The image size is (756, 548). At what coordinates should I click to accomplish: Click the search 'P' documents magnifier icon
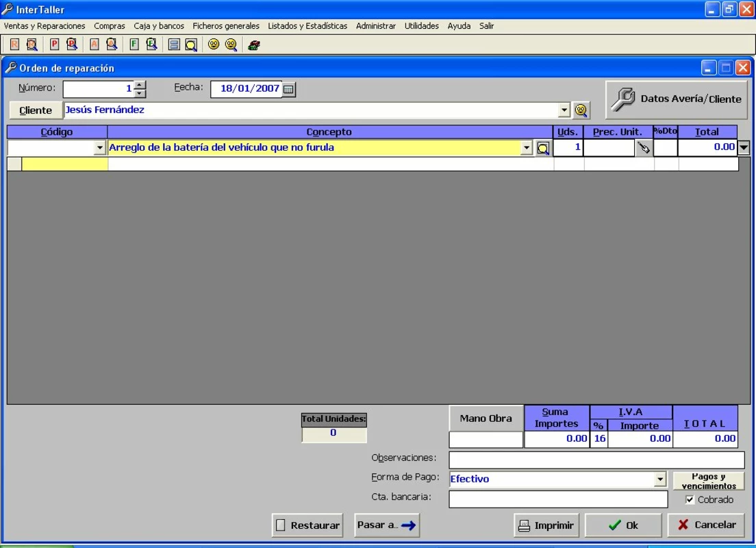(72, 45)
